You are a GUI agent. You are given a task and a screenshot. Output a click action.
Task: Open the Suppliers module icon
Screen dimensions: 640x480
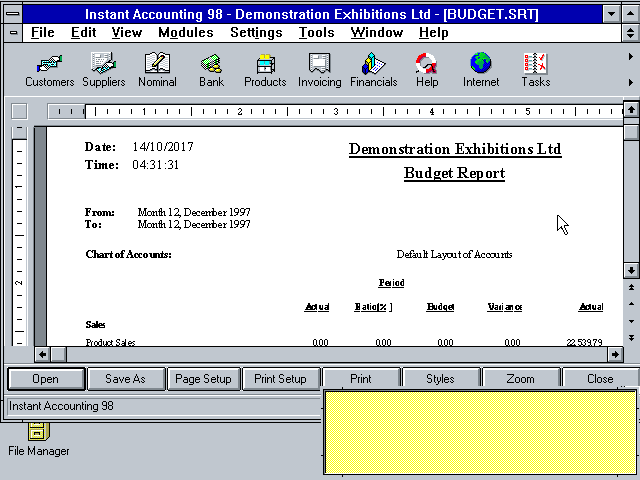pyautogui.click(x=104, y=70)
